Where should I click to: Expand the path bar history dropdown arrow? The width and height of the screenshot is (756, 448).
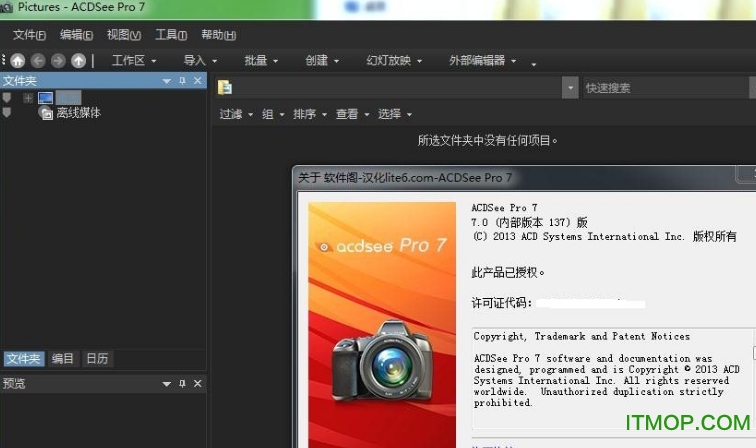tap(570, 88)
